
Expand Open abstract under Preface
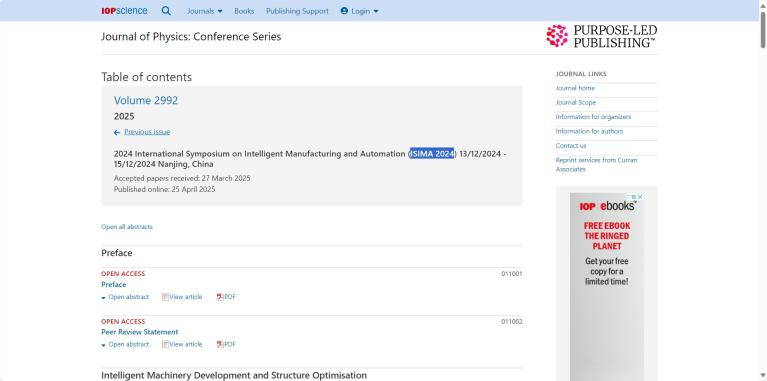125,297
